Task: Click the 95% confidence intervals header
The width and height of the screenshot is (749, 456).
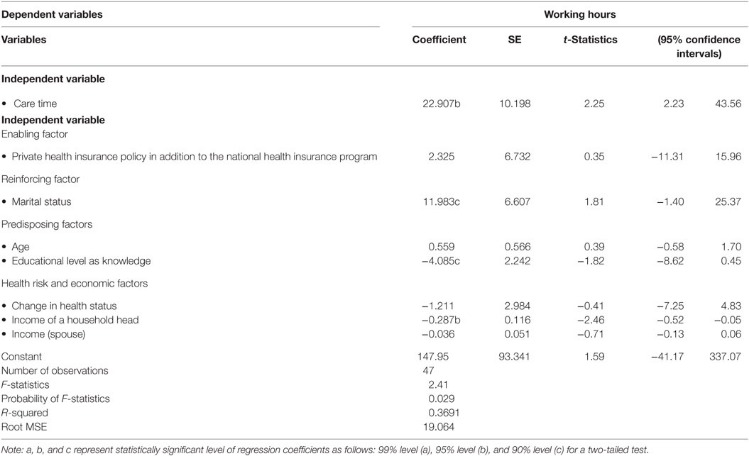Action: pyautogui.click(x=692, y=47)
